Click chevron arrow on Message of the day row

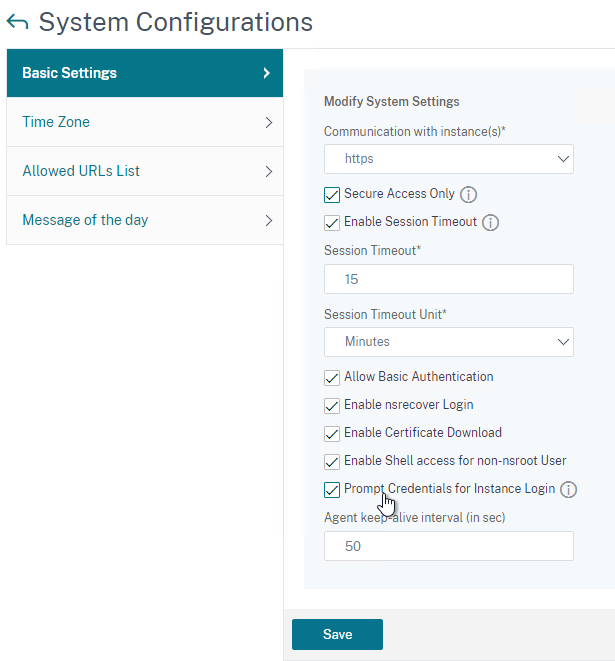pos(269,220)
